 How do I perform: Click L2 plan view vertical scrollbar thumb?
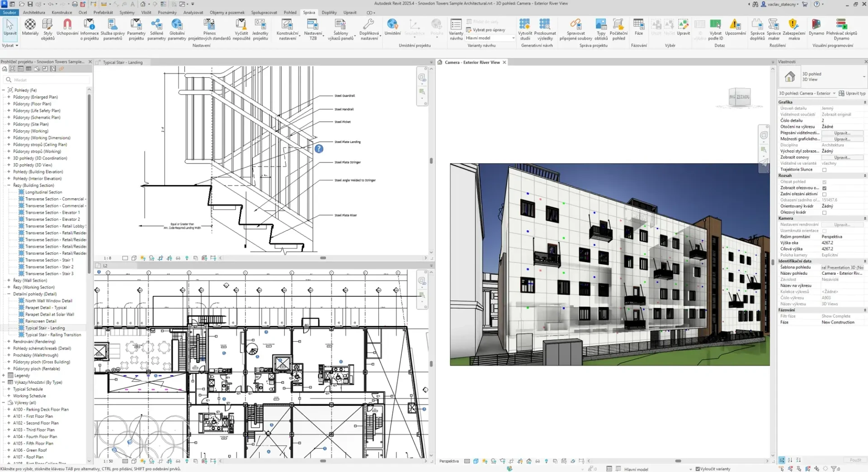pos(431,363)
